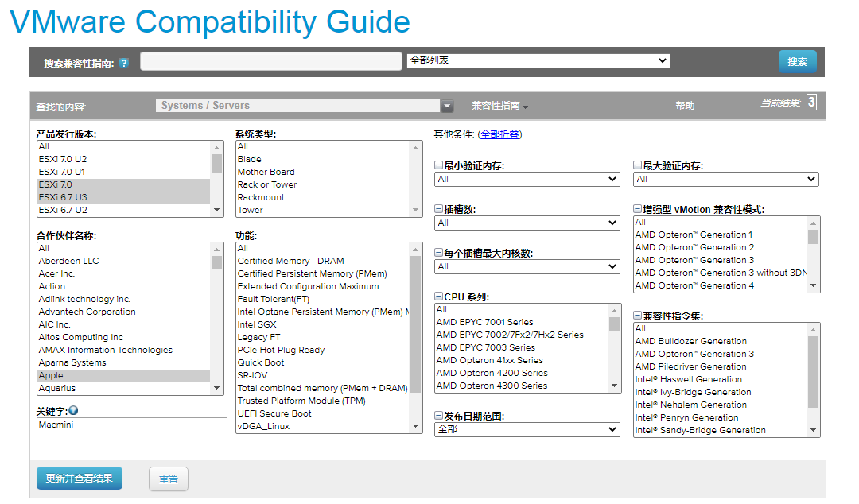This screenshot has width=859, height=504.
Task: Select Rack or Tower in the 系统类型 list
Action: [323, 184]
